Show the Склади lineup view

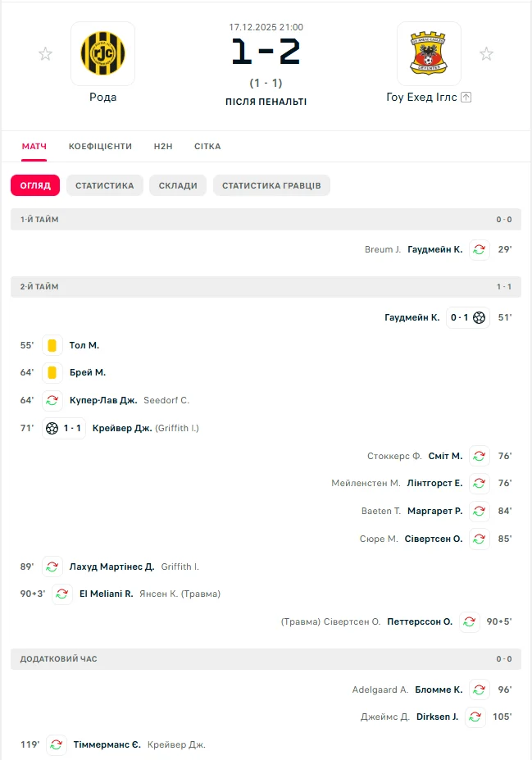click(x=178, y=185)
